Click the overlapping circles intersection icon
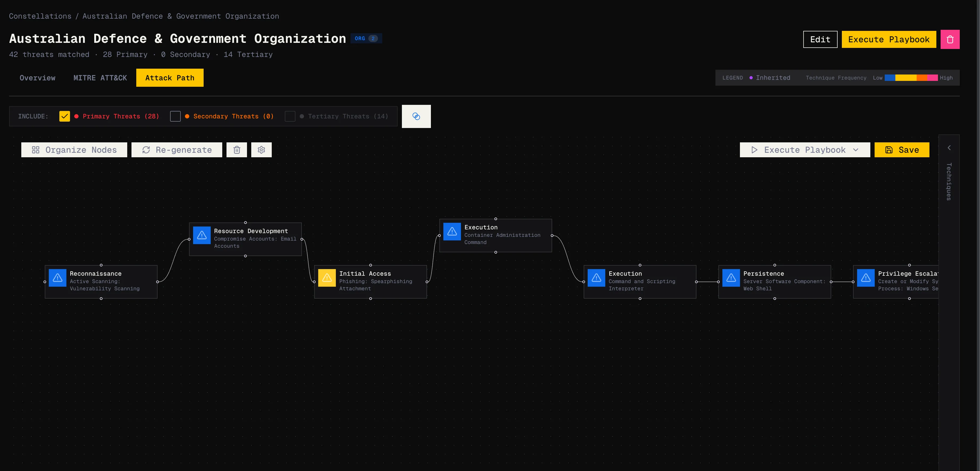This screenshot has height=471, width=980. [416, 116]
